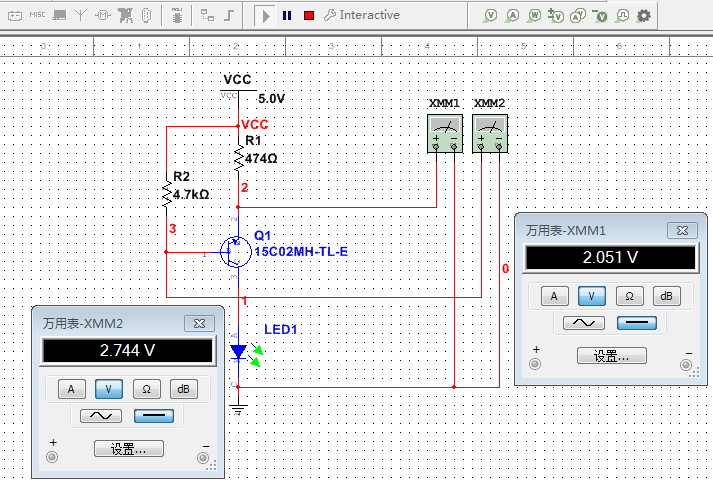The height and width of the screenshot is (481, 713).
Task: Place a voltage reference probe
Action: tap(600, 15)
